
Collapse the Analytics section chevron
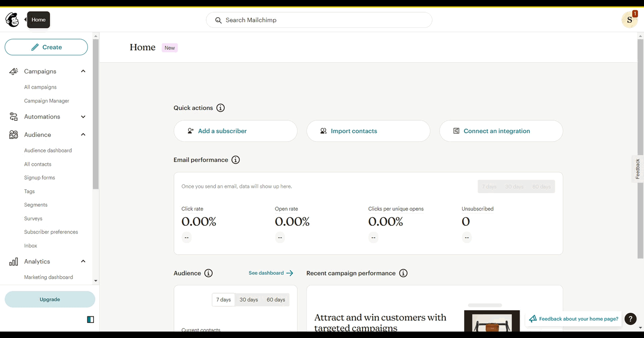coord(83,261)
